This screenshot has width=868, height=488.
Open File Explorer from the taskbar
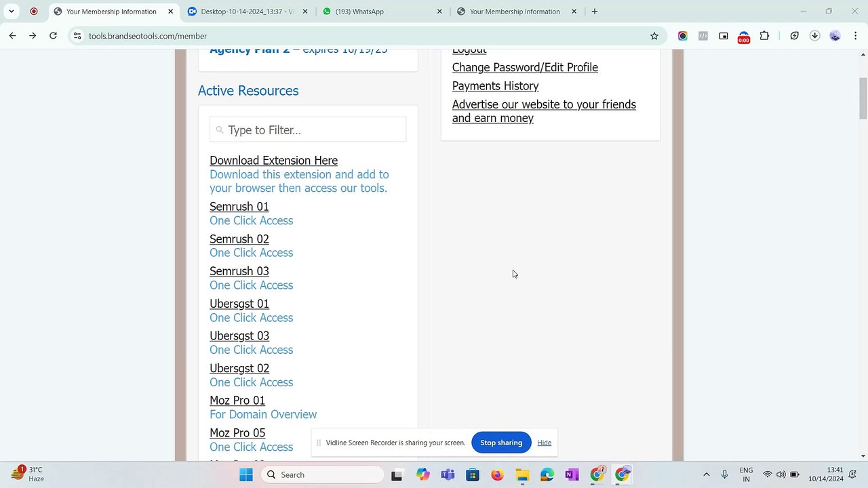pos(522,474)
